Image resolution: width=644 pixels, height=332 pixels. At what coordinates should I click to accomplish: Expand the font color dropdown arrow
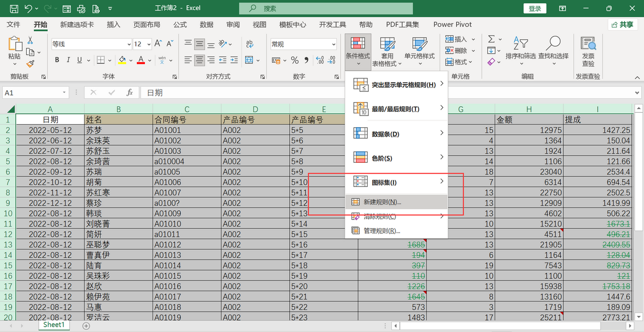tap(150, 60)
